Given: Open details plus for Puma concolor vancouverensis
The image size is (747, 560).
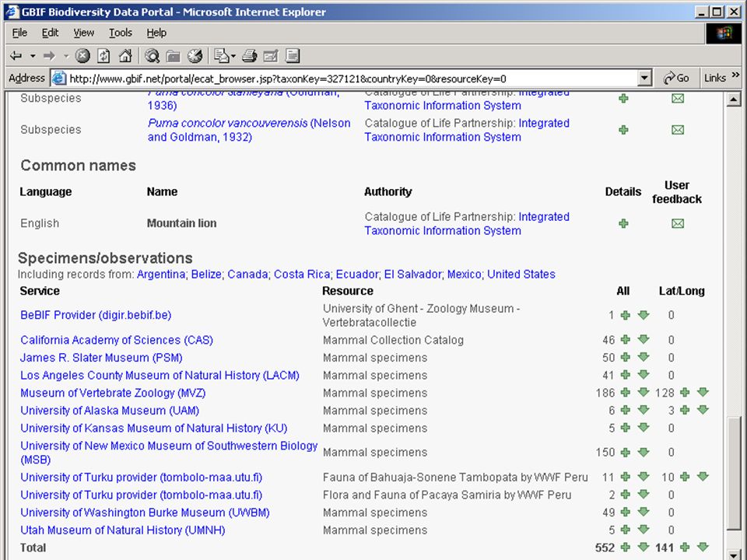Looking at the screenshot, I should [x=623, y=130].
